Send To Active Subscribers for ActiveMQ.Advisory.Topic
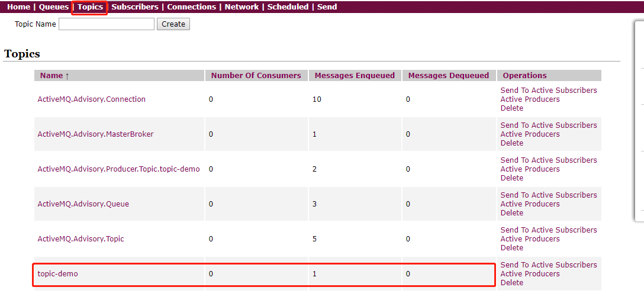The width and height of the screenshot is (644, 300). pyautogui.click(x=549, y=230)
